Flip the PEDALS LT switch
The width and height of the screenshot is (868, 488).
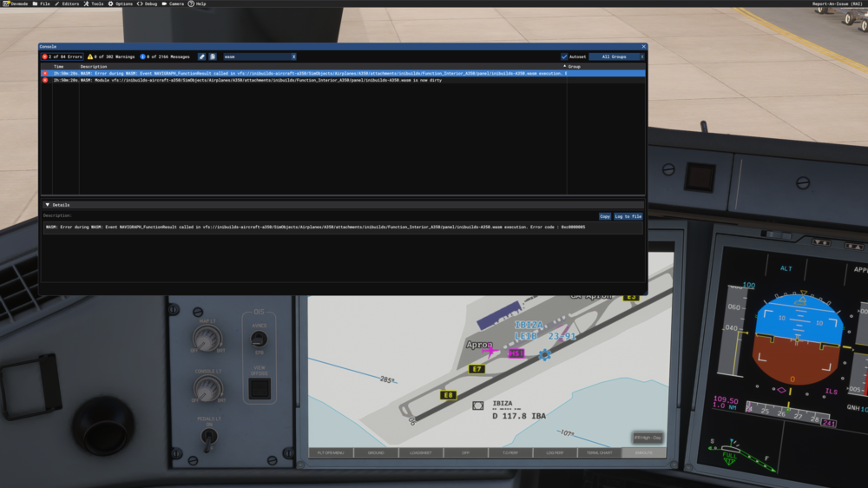coord(208,439)
